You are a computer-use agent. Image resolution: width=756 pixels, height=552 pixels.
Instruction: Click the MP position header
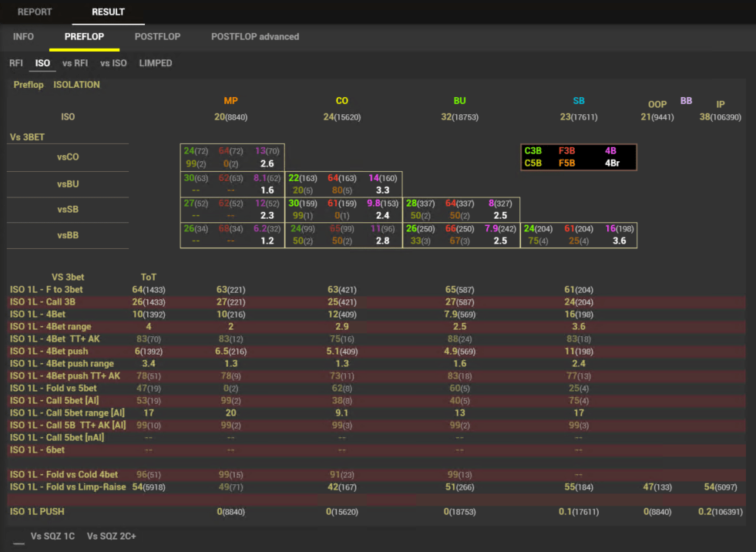click(230, 101)
